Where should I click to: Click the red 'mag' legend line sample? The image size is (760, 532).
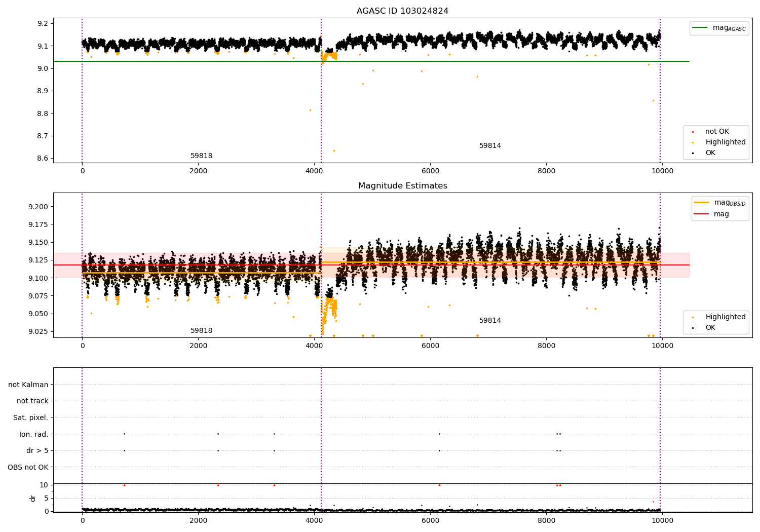tap(702, 214)
